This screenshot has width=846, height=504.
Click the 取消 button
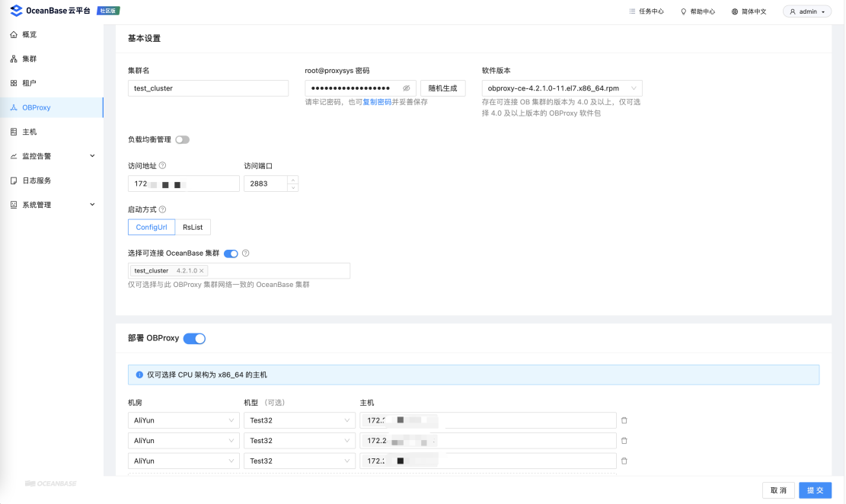click(x=778, y=490)
